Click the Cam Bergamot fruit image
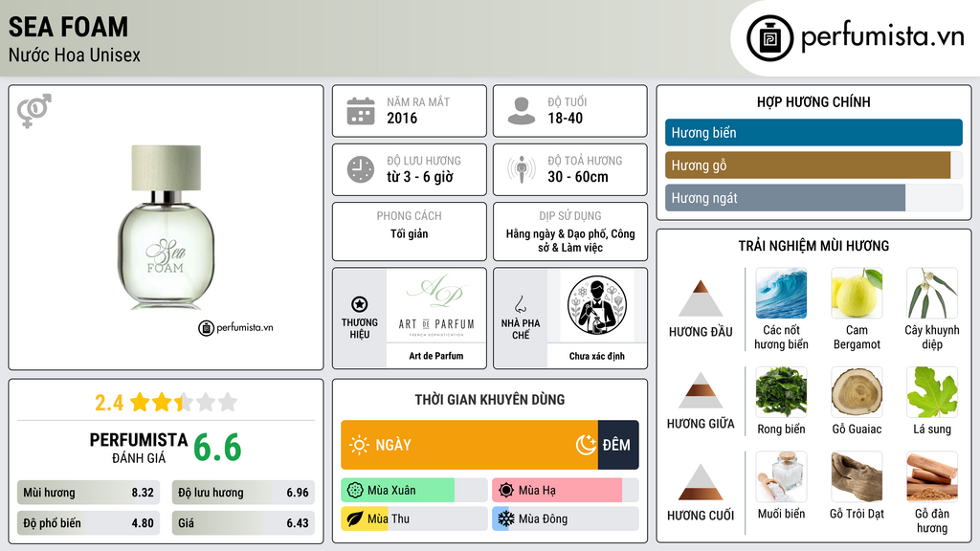980x551 pixels. click(x=857, y=293)
